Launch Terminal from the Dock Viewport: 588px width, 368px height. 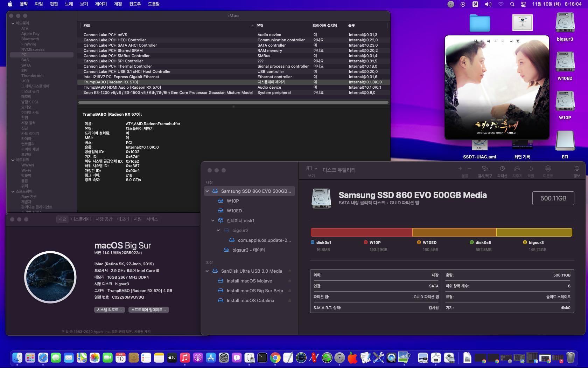(x=262, y=357)
